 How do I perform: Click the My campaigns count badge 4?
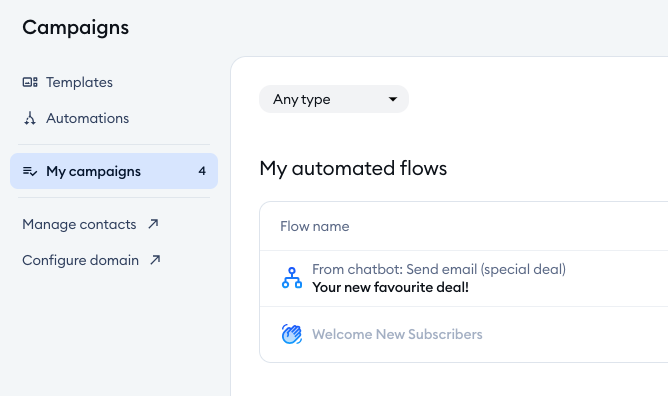coord(202,171)
